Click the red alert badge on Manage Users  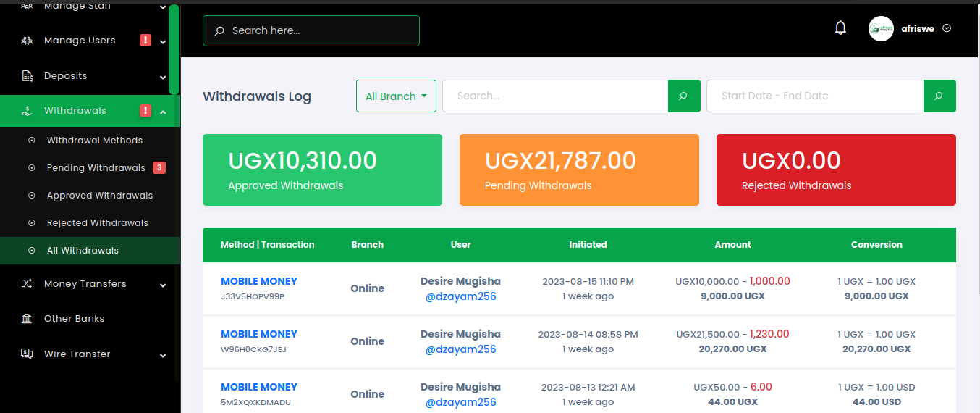145,41
